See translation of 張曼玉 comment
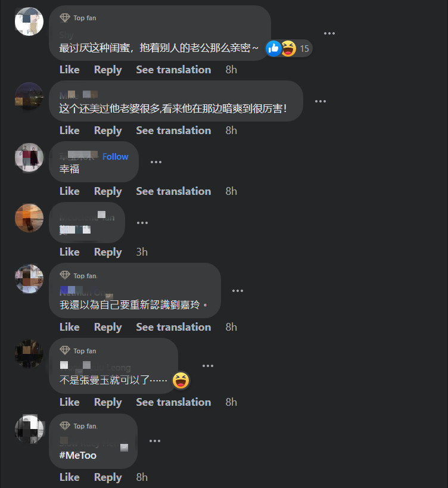The image size is (448, 488). [173, 402]
